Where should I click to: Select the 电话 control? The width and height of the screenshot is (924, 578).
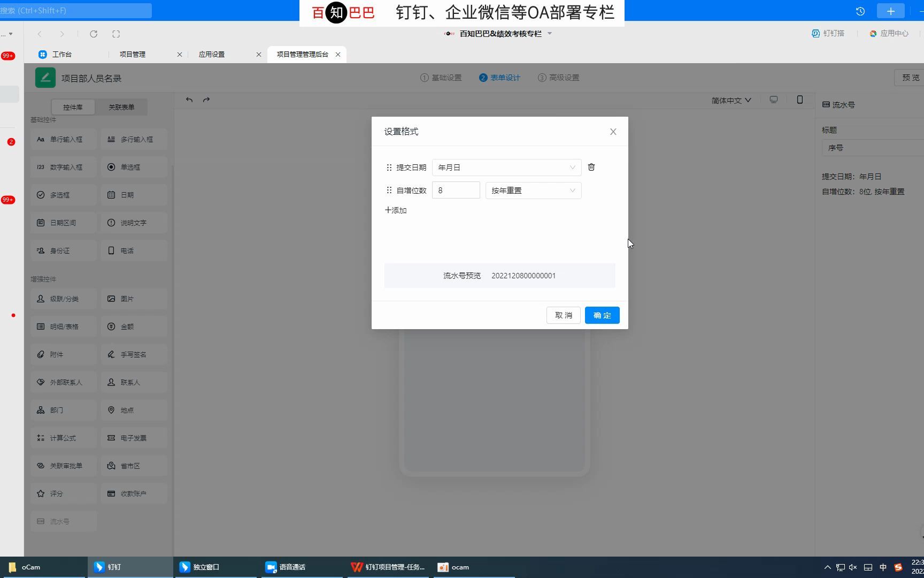[x=134, y=250]
